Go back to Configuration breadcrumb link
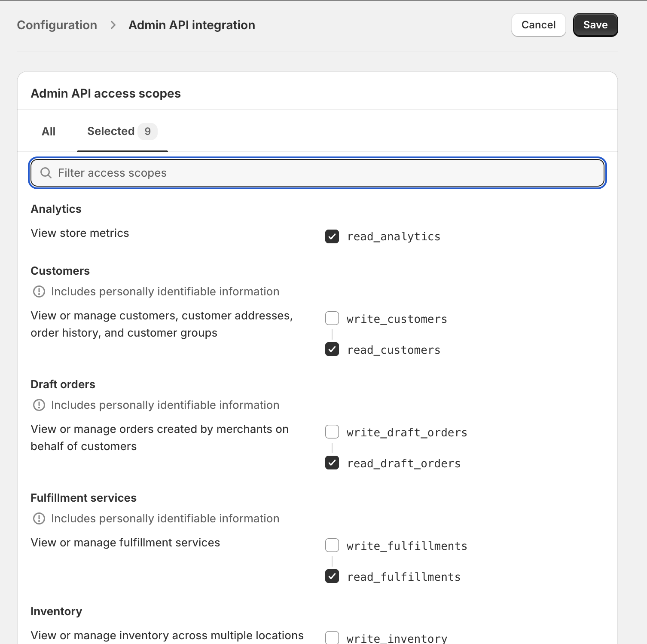 [x=57, y=25]
